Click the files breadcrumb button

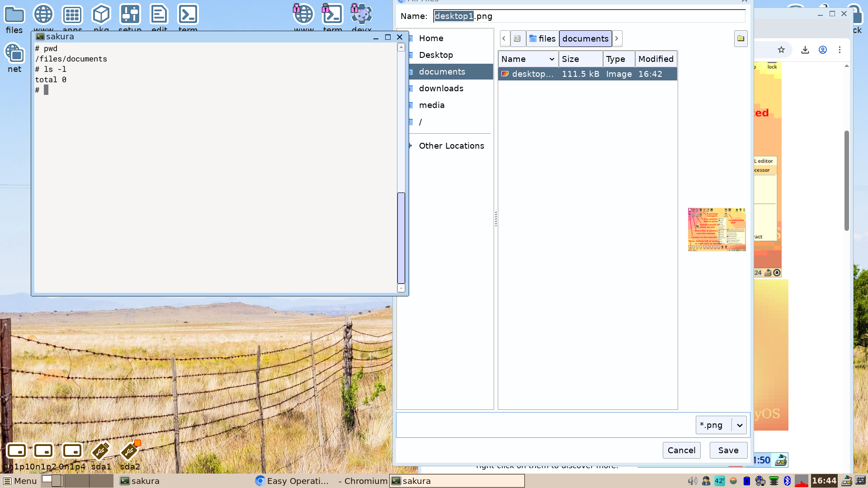542,38
